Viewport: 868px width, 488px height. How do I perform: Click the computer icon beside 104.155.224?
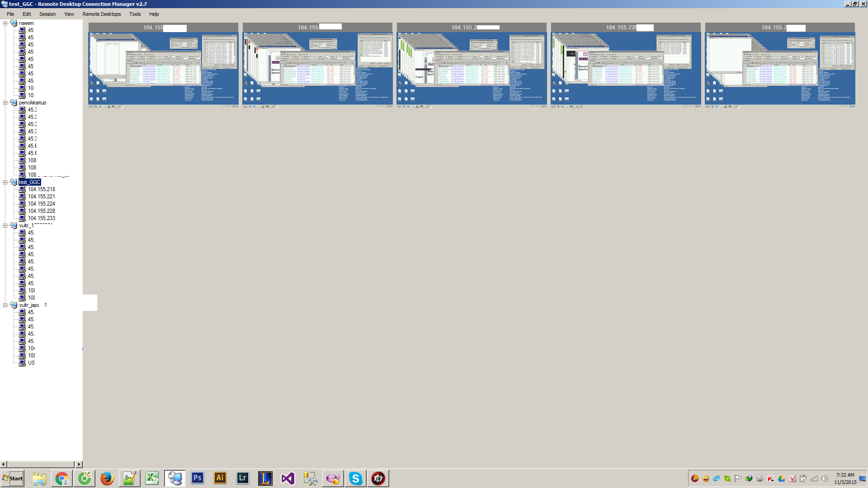pyautogui.click(x=22, y=204)
